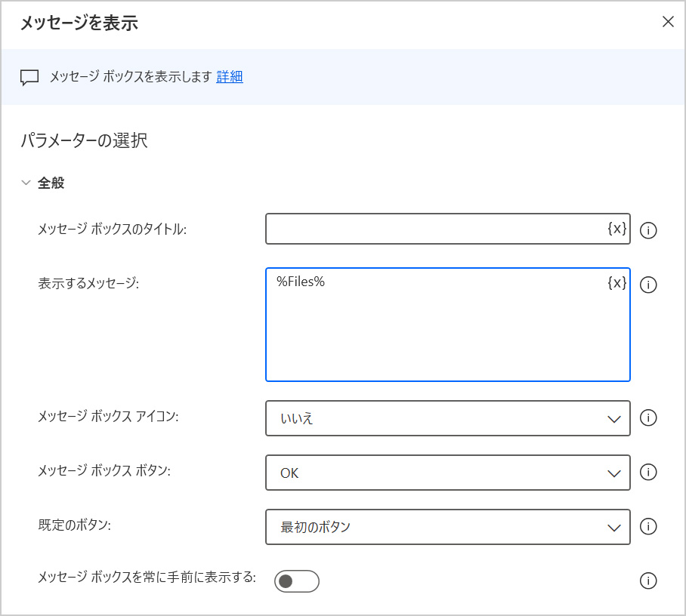Click the パラメーターの選択 heading
The image size is (686, 616).
pyautogui.click(x=84, y=140)
